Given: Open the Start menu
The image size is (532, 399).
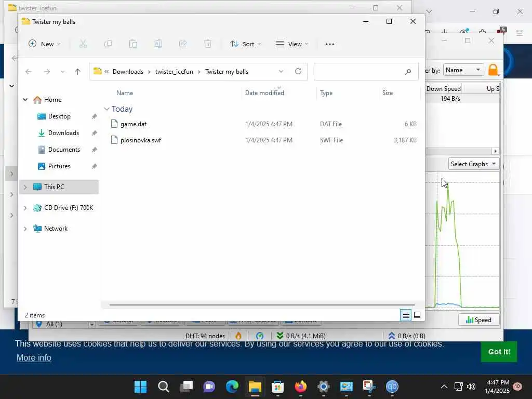Looking at the screenshot, I should [140, 387].
